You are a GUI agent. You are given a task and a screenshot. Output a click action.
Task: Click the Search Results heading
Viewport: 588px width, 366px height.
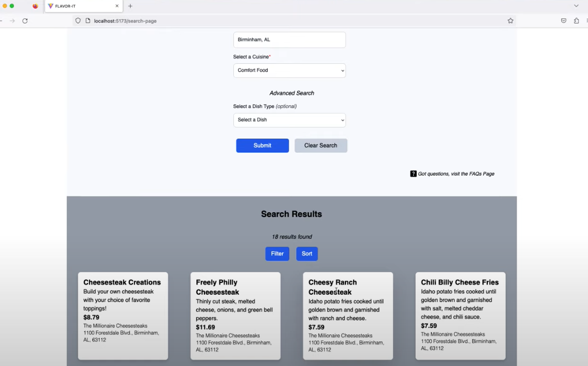tap(291, 214)
